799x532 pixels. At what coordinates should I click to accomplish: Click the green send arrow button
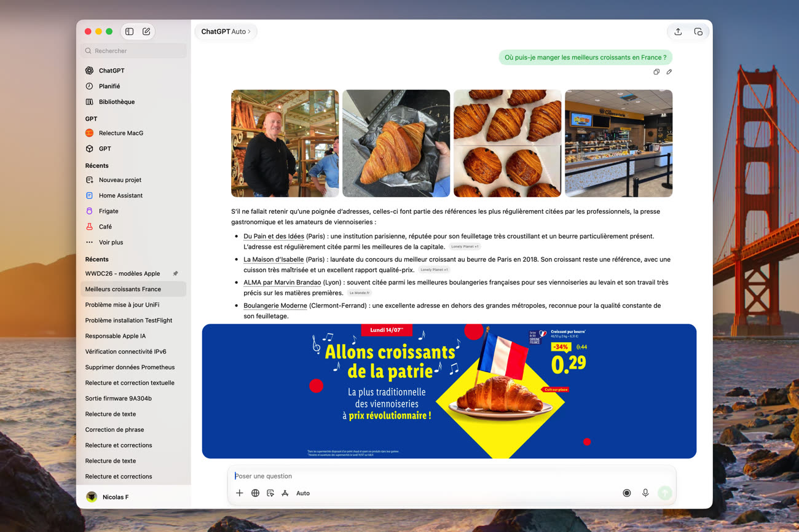(664, 493)
